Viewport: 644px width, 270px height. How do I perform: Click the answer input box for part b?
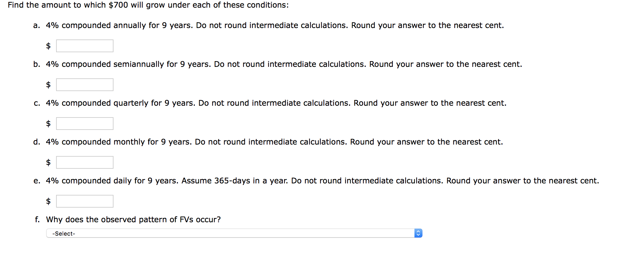(84, 84)
